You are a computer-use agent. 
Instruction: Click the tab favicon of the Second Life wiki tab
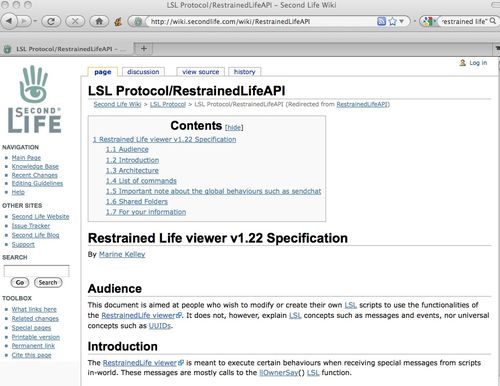point(7,49)
